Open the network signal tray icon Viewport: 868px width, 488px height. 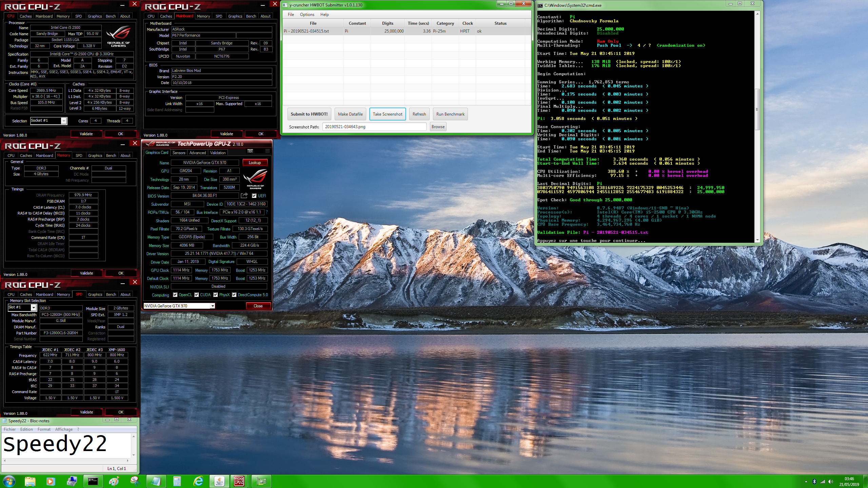point(823,482)
